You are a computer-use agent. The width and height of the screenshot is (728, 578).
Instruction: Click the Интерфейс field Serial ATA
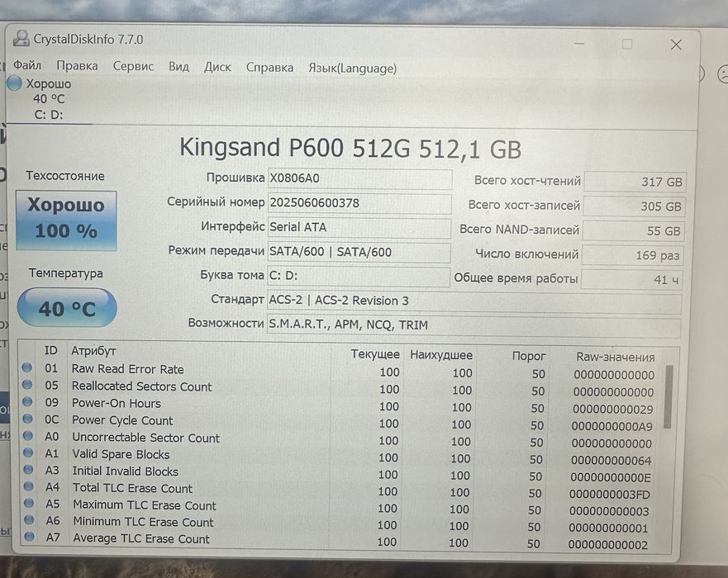359,227
